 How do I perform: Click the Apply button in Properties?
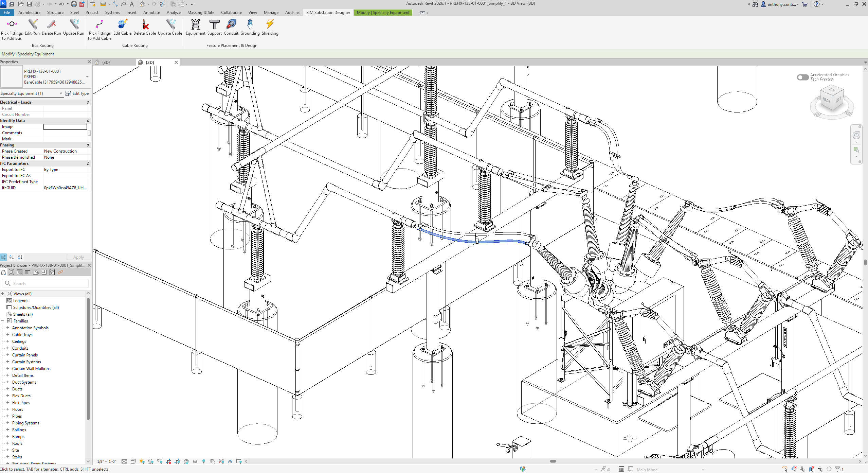[x=78, y=257]
